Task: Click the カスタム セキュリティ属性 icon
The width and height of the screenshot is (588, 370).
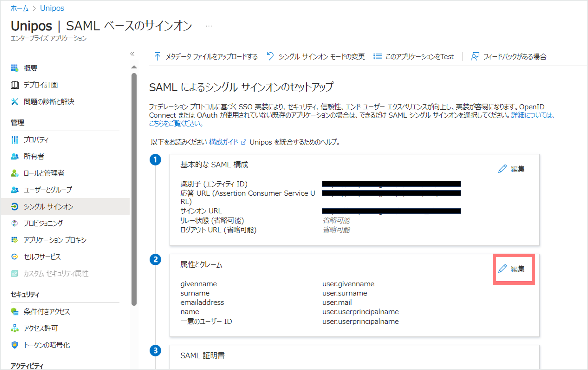Action: (14, 274)
